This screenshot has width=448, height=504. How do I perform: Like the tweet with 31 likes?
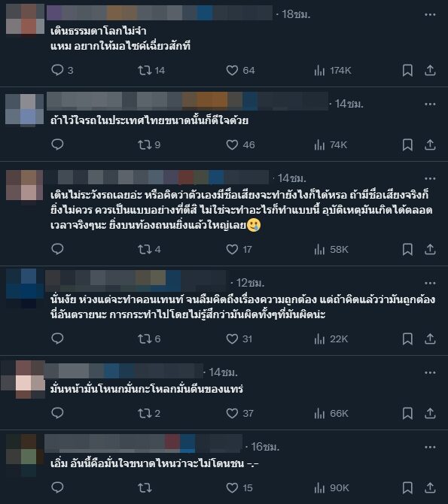click(232, 339)
